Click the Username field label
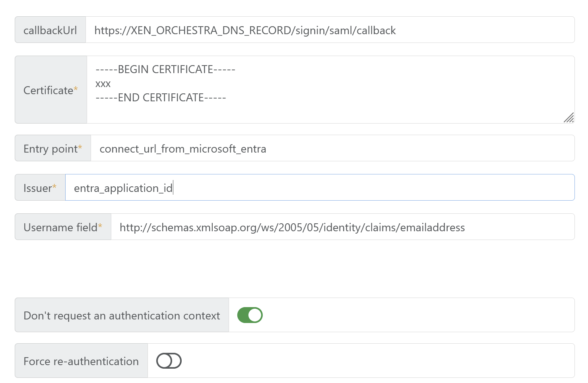This screenshot has height=383, width=588. 60,228
